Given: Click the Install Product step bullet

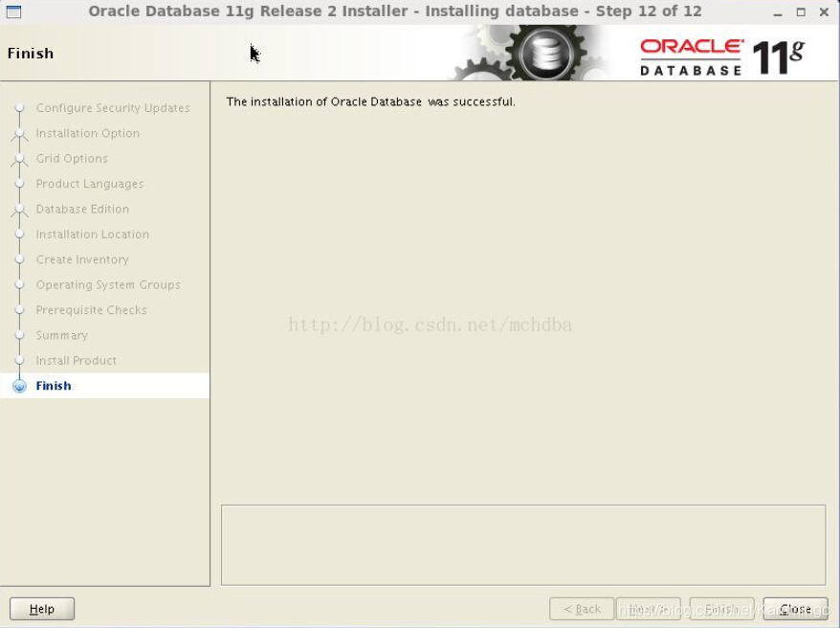Looking at the screenshot, I should 19,361.
